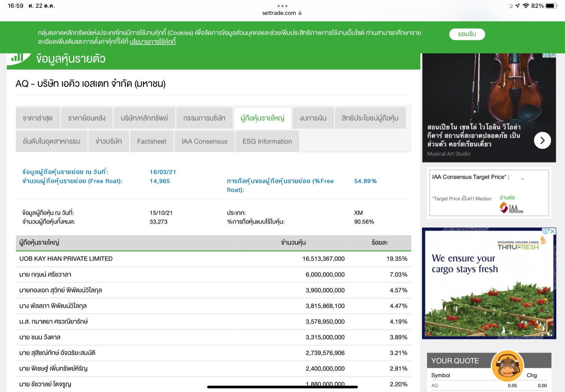
Task: Click the share count 16,513,367,000
Action: click(323, 259)
